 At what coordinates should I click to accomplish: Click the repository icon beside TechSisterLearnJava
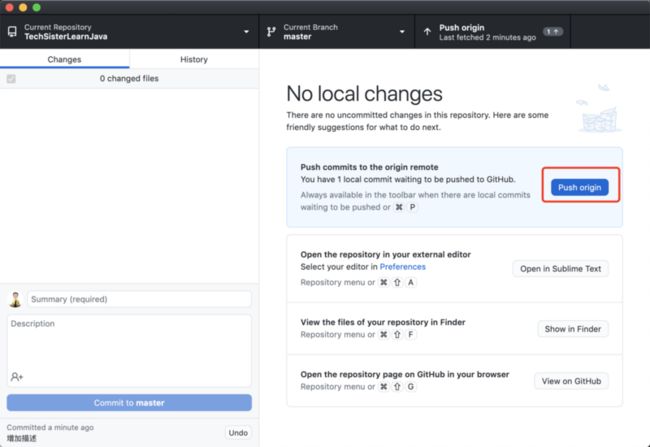[12, 32]
